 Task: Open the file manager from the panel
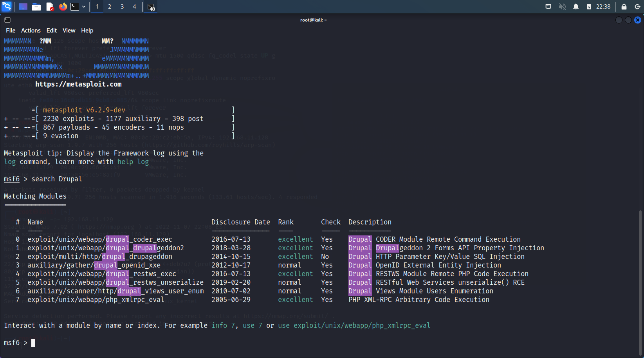(x=36, y=7)
